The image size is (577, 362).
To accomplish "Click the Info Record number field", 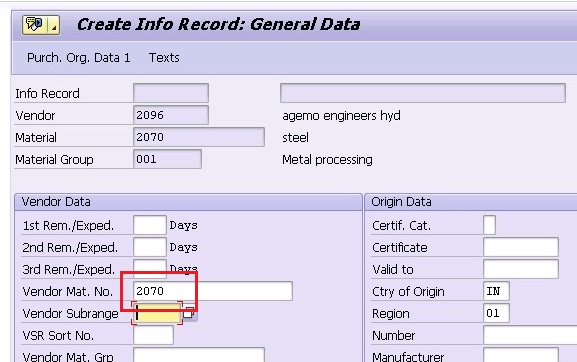I will (x=171, y=93).
